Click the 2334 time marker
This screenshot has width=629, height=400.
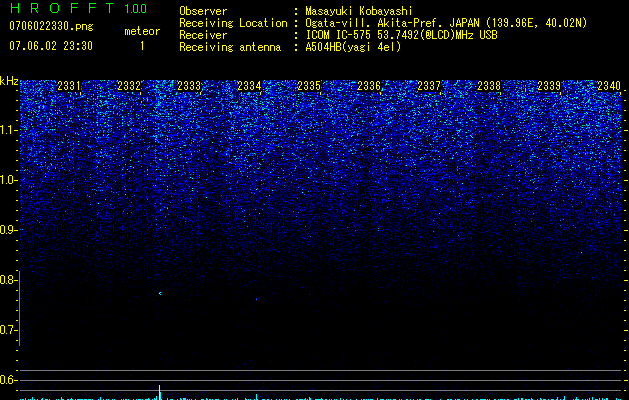(x=249, y=86)
